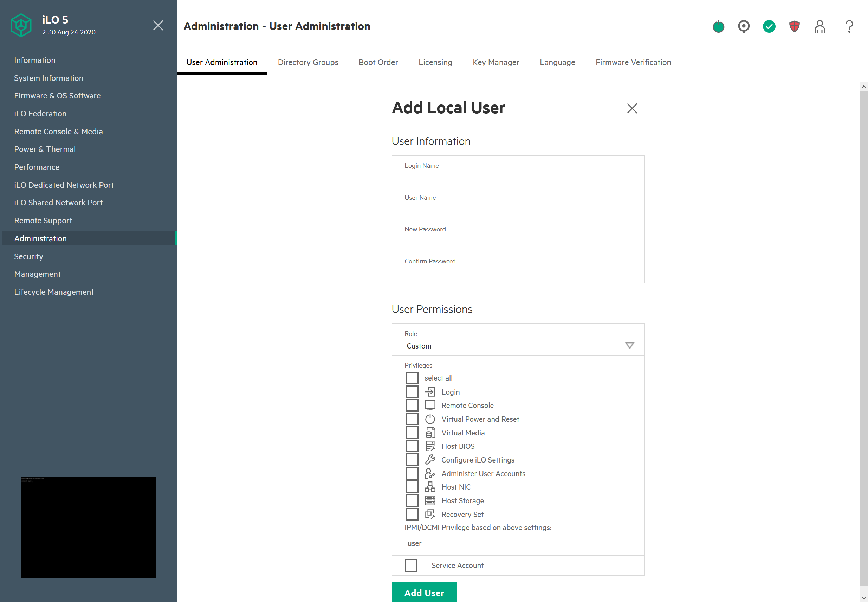Enable the Remote Console privilege checkbox
This screenshot has height=606, width=868.
tap(412, 405)
